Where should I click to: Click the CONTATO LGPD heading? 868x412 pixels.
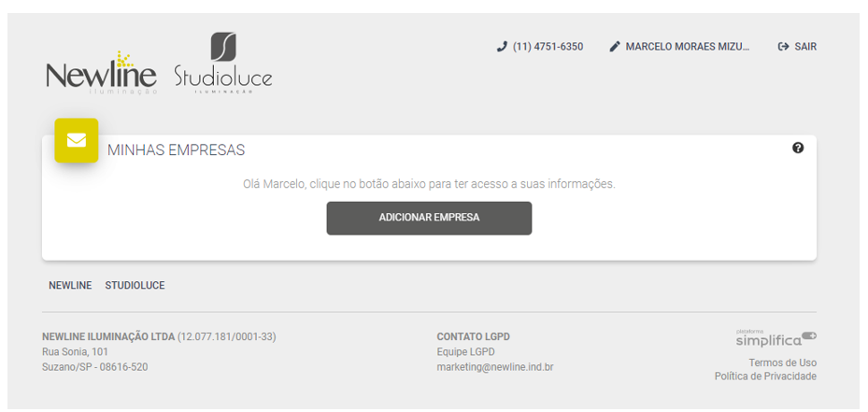pos(474,336)
